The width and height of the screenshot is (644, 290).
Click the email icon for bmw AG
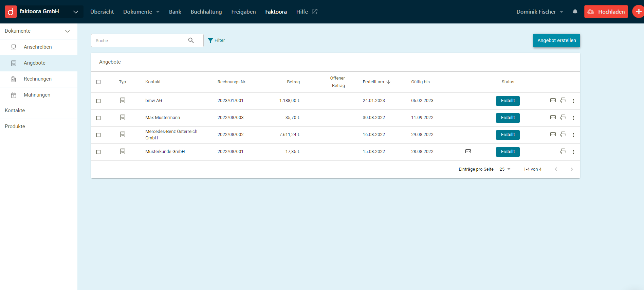point(553,101)
